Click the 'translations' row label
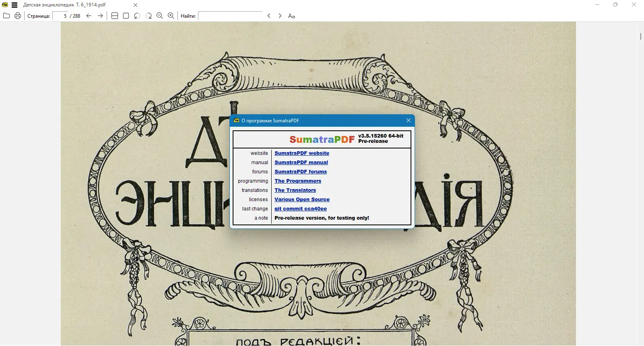The width and height of the screenshot is (644, 346). click(255, 190)
